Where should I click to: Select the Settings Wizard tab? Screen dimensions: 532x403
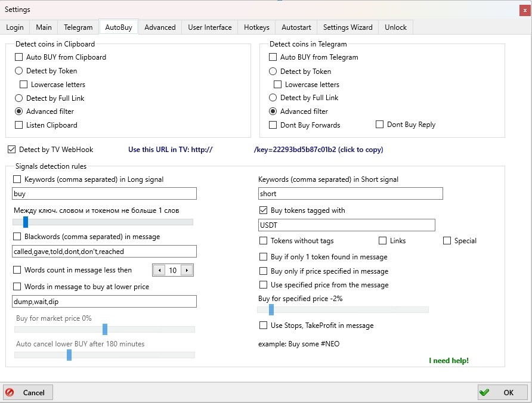pos(347,27)
